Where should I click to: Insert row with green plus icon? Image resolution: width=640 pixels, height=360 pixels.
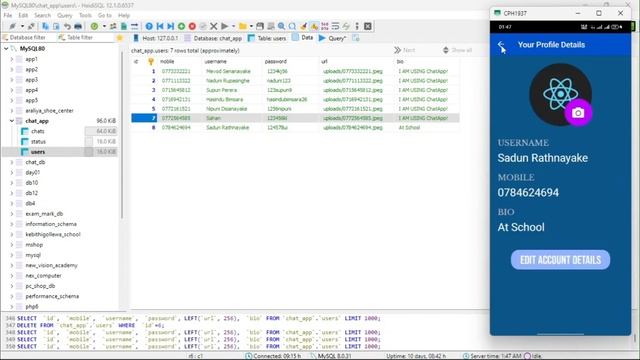coord(181,26)
